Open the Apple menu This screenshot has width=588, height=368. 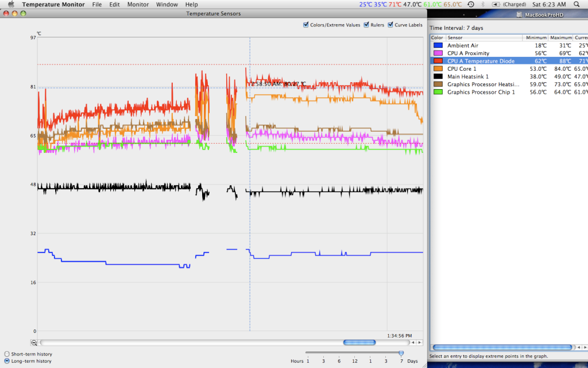[x=10, y=5]
